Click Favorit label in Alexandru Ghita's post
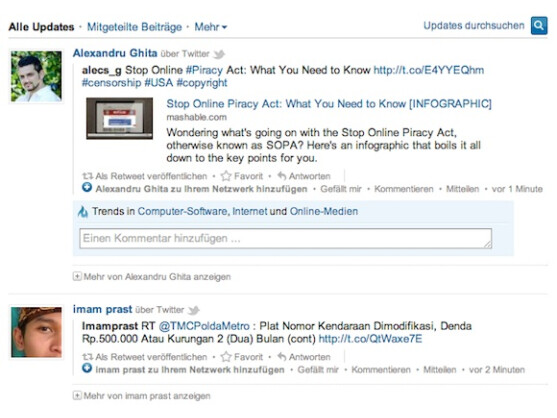This screenshot has width=557, height=418. tap(248, 176)
